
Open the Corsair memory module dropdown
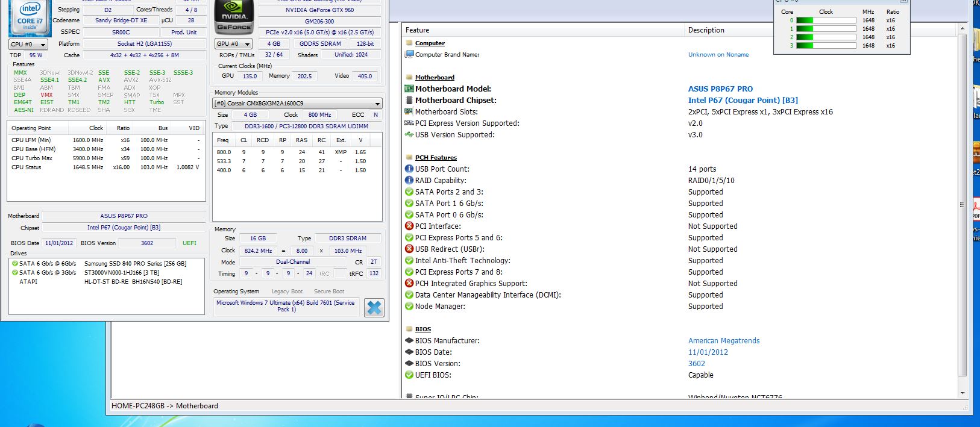click(x=298, y=104)
